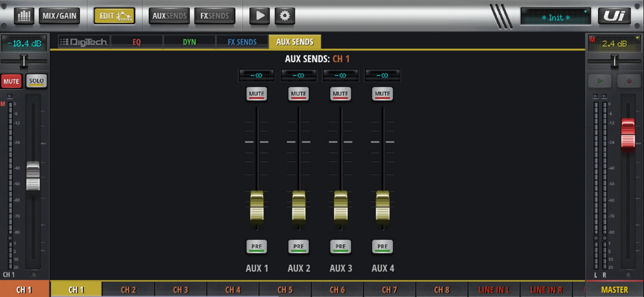Click the AUX 2 level readout
This screenshot has width=644, height=297.
click(299, 76)
